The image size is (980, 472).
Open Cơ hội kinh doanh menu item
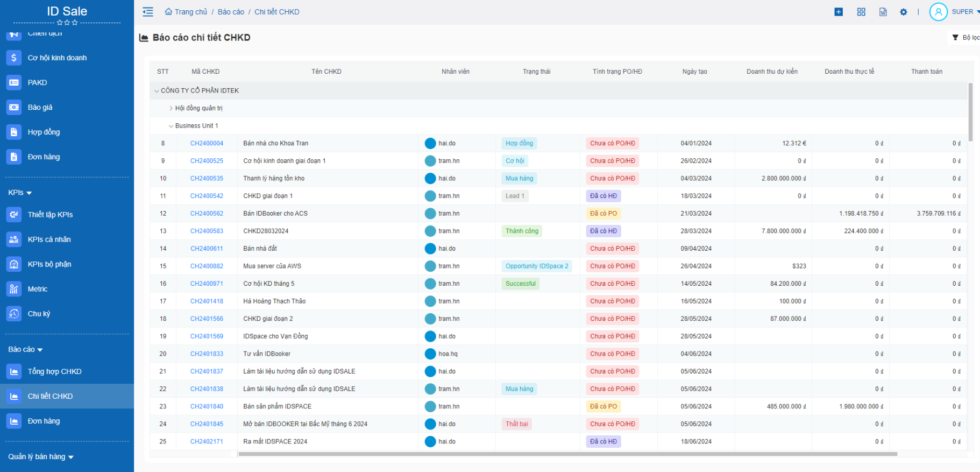pyautogui.click(x=57, y=58)
